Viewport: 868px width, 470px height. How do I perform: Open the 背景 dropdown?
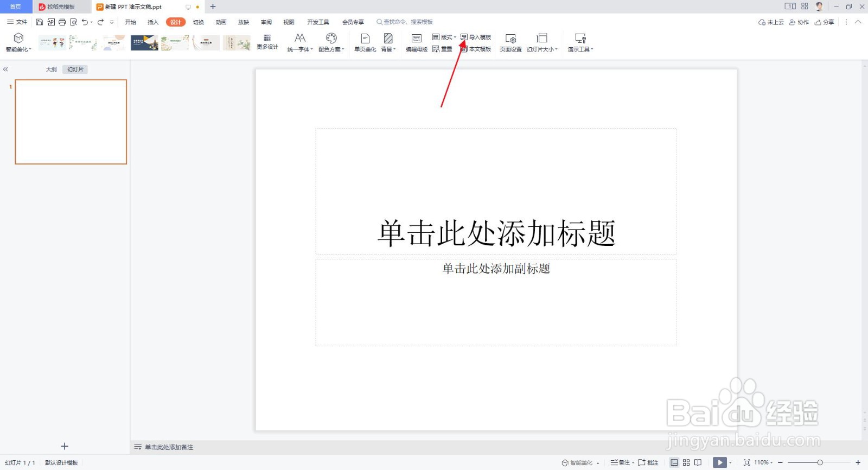click(x=388, y=42)
